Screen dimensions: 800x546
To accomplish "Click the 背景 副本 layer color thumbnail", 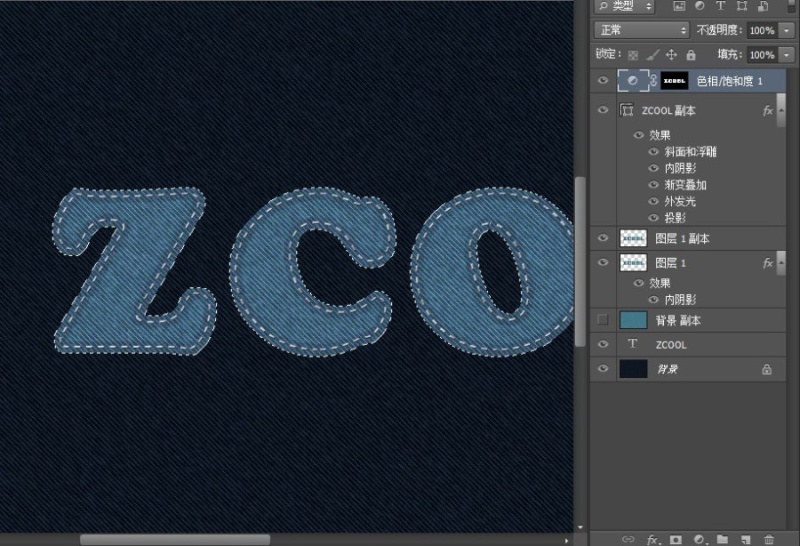I will (x=633, y=320).
